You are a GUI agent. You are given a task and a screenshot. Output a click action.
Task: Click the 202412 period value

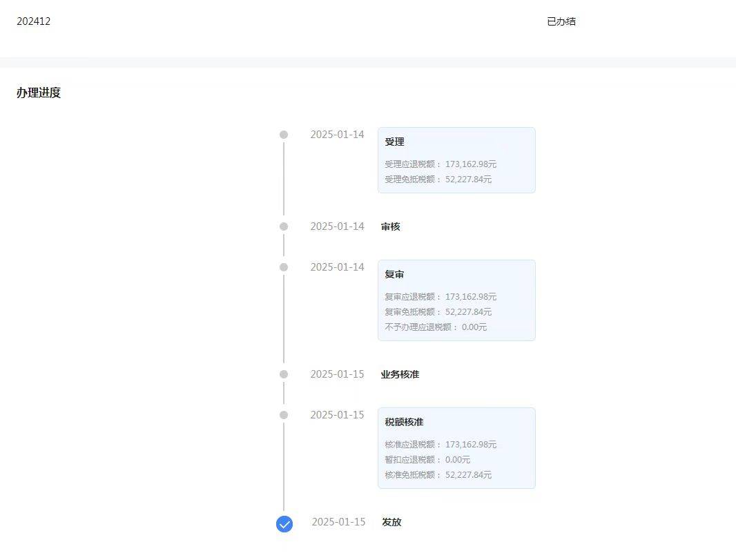tap(33, 21)
